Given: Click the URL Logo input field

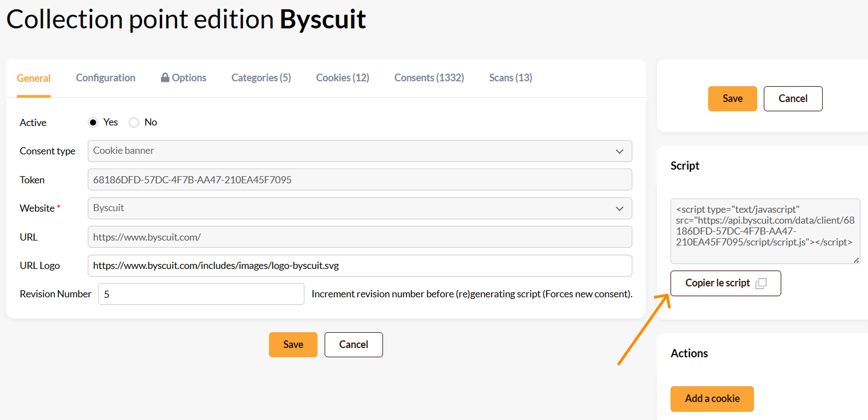Looking at the screenshot, I should (x=360, y=266).
